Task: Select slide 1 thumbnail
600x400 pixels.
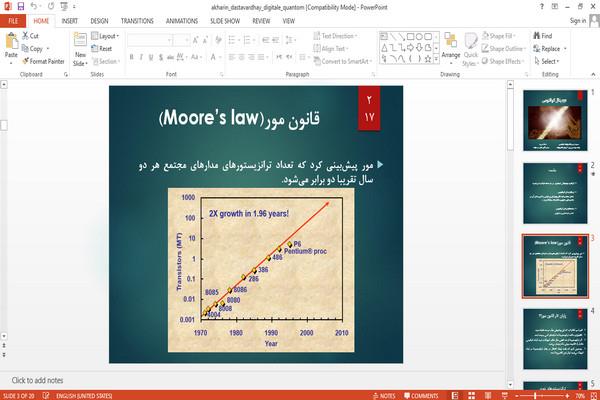Action: (555, 121)
